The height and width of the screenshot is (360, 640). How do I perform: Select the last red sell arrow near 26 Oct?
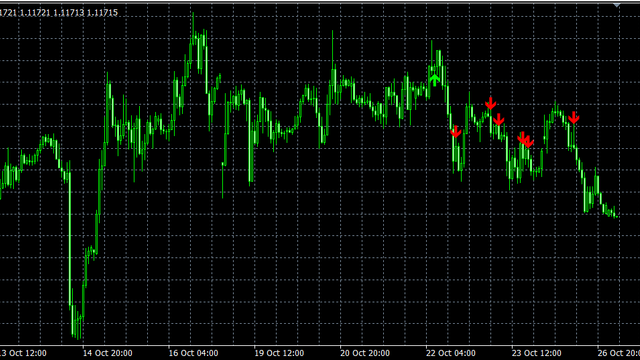tap(573, 118)
